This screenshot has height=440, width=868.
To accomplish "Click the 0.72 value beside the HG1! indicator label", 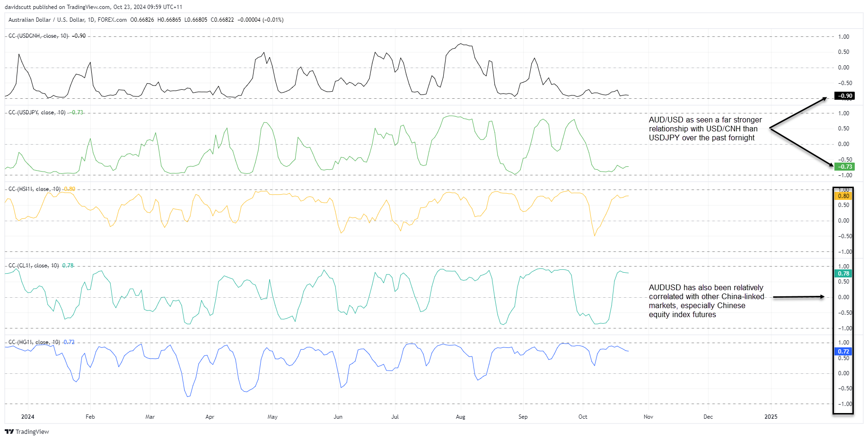I will point(69,342).
